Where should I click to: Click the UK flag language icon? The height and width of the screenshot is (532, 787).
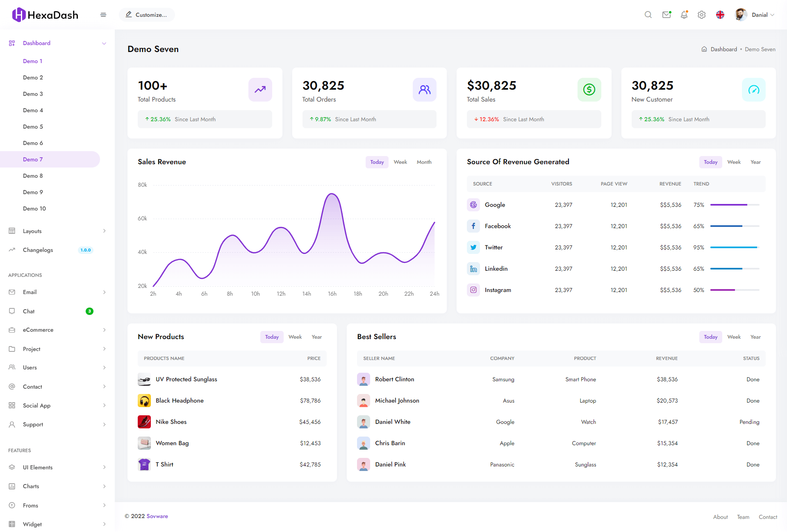720,15
